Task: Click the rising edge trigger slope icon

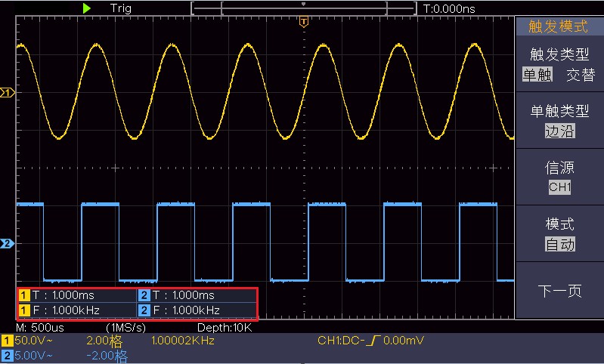Action: pos(373,341)
